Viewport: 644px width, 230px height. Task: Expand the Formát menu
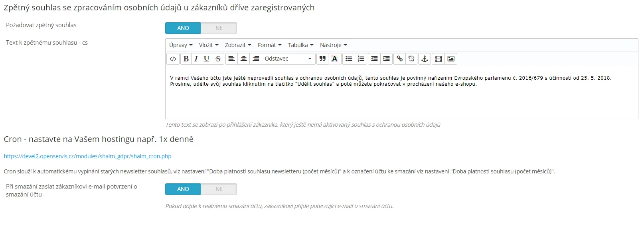click(x=269, y=45)
